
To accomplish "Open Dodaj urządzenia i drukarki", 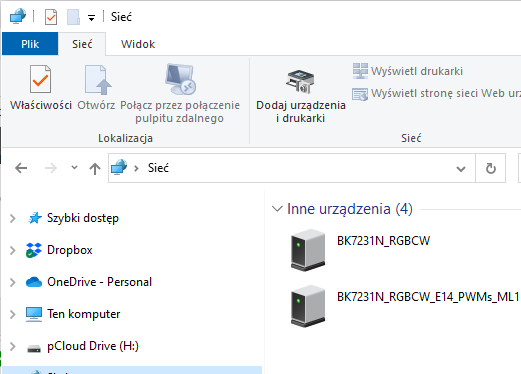I will pos(301,96).
